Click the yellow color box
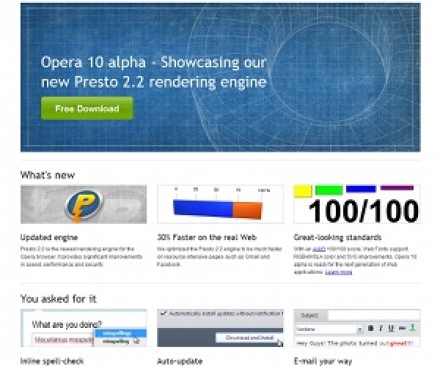 coord(303,191)
